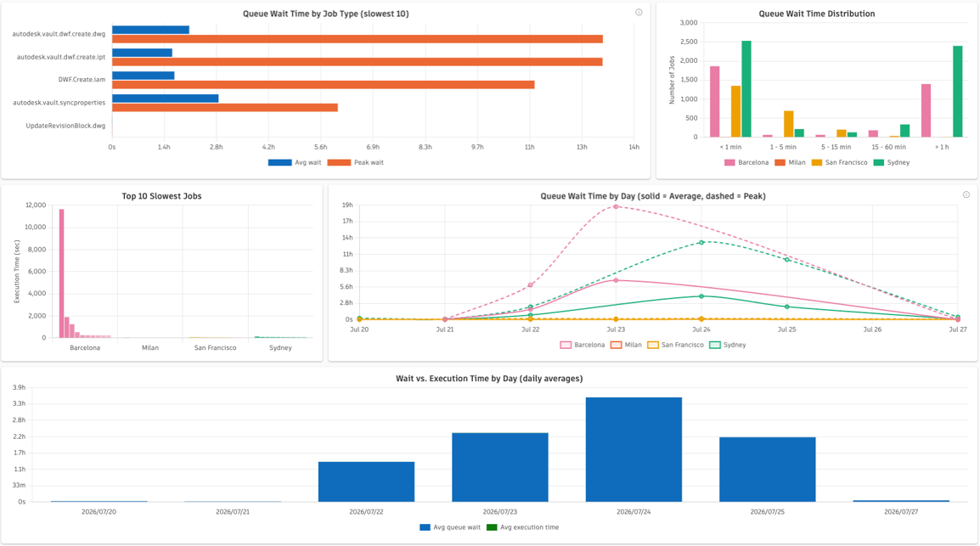Click 'autodesk.vault.syncproperties' axis label
Screen dimensions: 980x546
tap(59, 103)
